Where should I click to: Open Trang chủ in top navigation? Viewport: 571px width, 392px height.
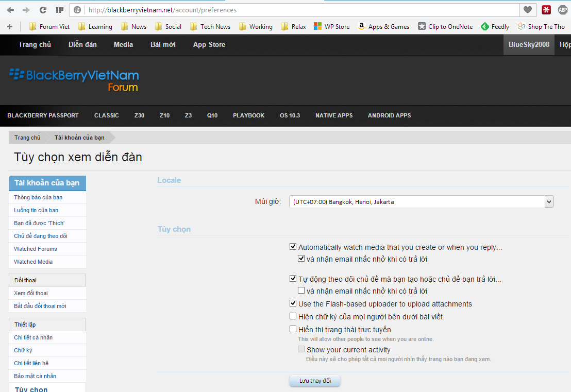[x=35, y=44]
